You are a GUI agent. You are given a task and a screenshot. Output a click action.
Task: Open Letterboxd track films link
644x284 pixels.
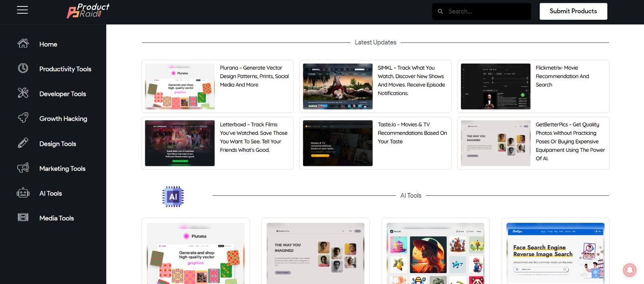[254, 137]
